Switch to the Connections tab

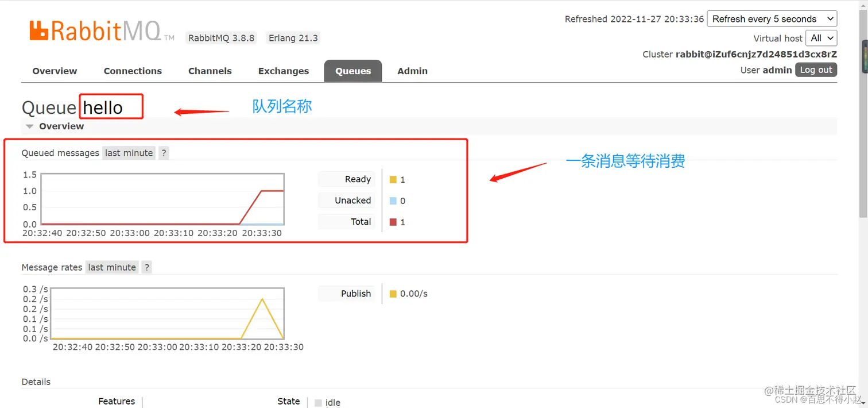point(133,71)
